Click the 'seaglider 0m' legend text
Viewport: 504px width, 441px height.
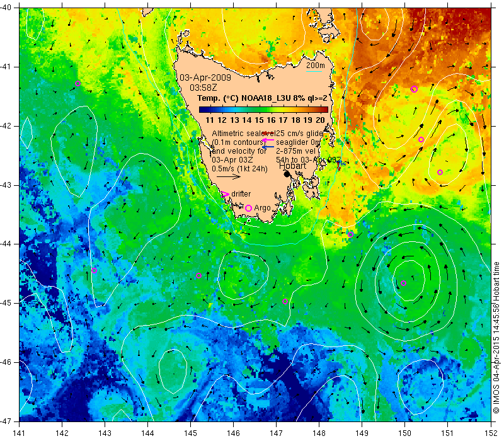298,142
